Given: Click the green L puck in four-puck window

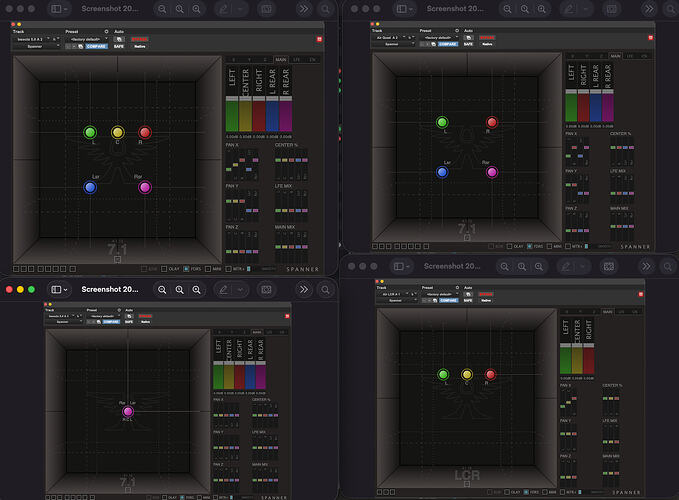Looking at the screenshot, I should [442, 122].
